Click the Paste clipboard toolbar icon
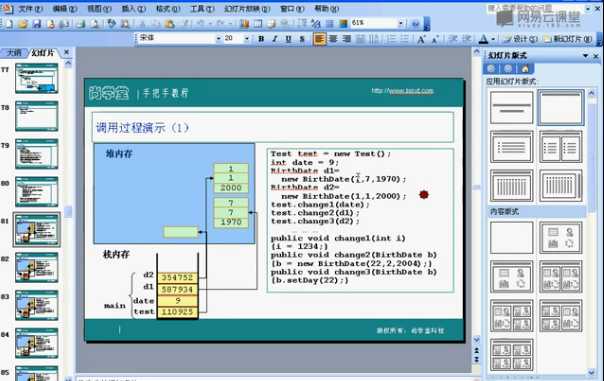 coord(169,24)
